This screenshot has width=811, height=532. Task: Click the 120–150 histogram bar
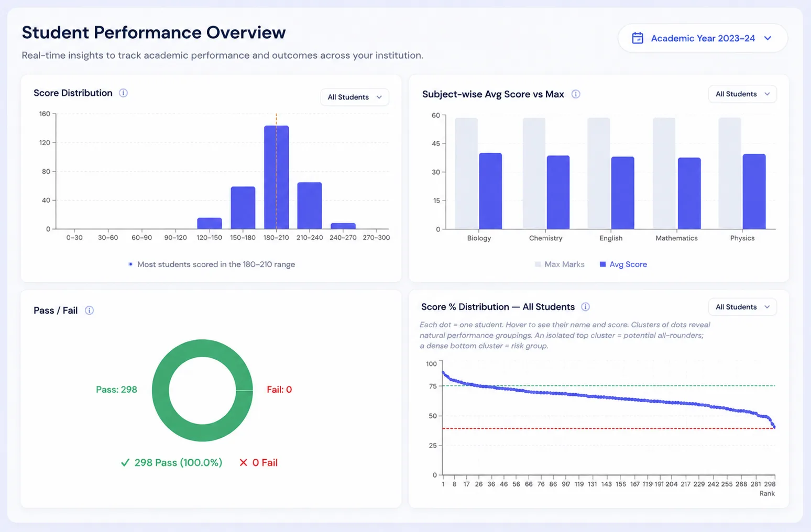click(210, 224)
